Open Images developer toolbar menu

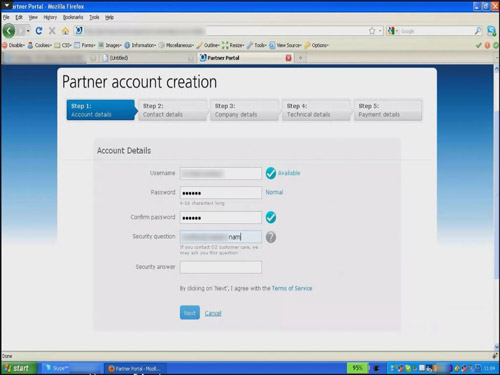(110, 45)
